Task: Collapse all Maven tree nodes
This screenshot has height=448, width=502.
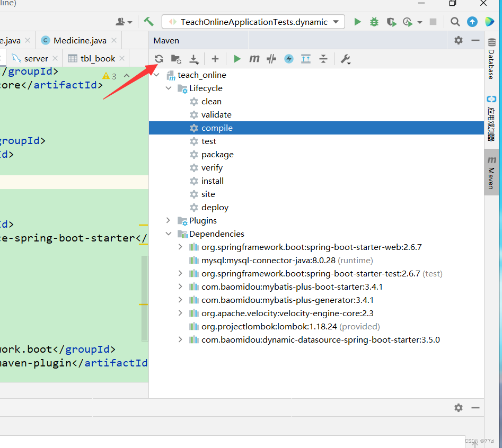Action: tap(323, 59)
